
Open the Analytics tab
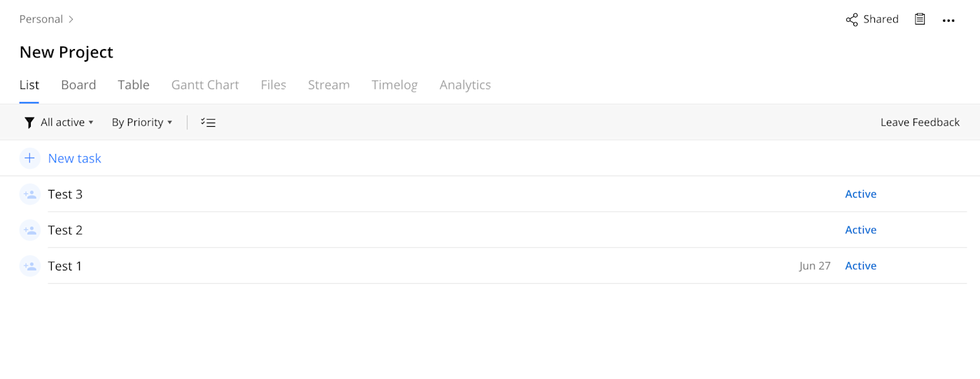pos(465,85)
